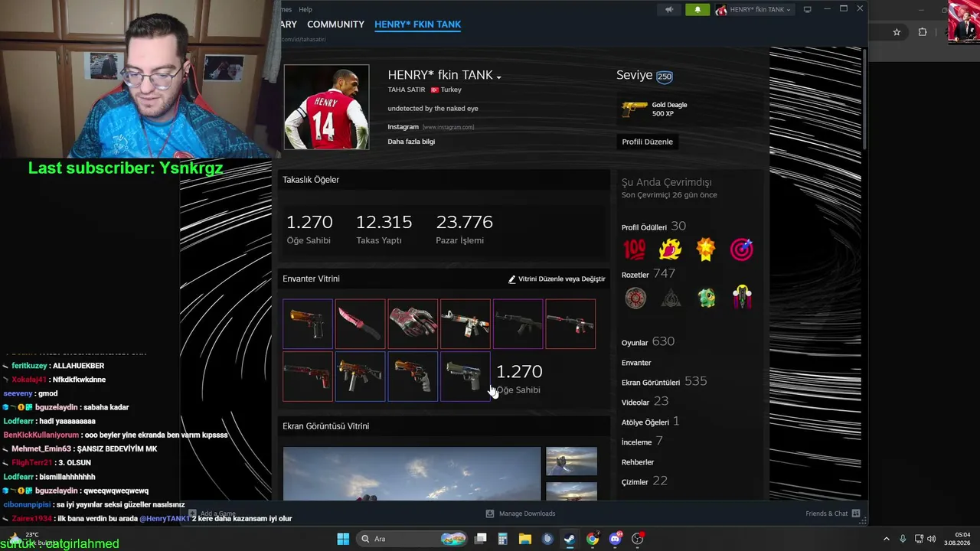Open the Windows Start menu

point(343,539)
